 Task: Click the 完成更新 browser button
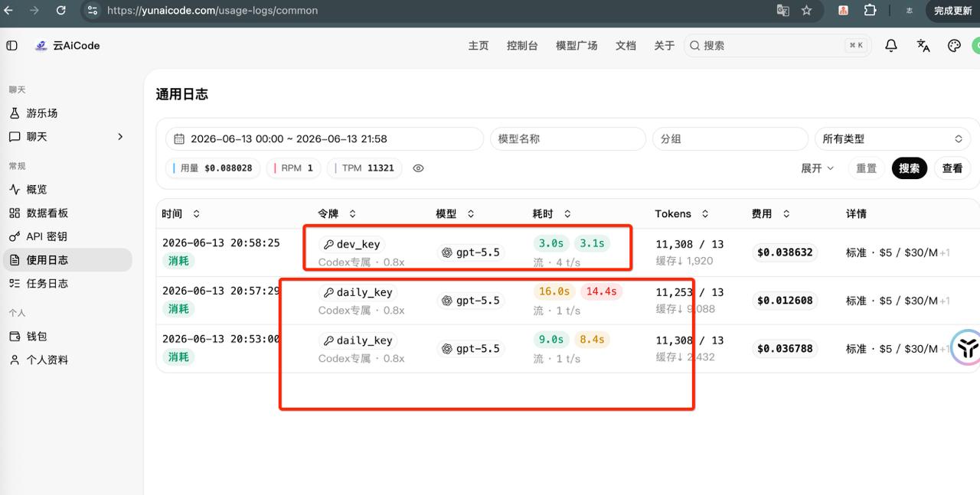pyautogui.click(x=952, y=11)
